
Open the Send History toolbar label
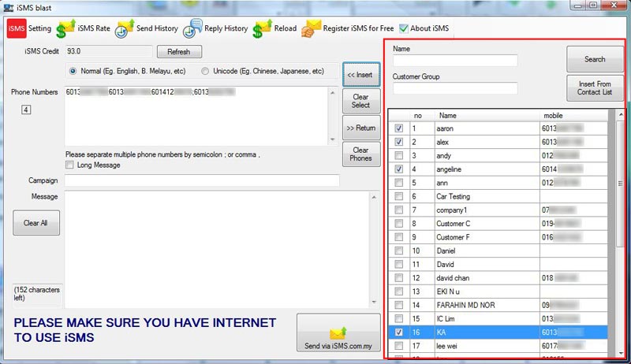click(x=157, y=28)
